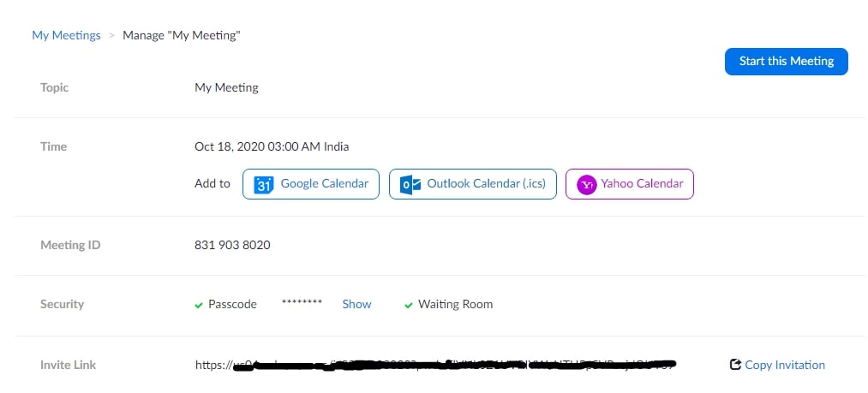Viewport: 868px width, 393px height.
Task: Click the Yahoo Calendar purple icon
Action: tap(586, 185)
